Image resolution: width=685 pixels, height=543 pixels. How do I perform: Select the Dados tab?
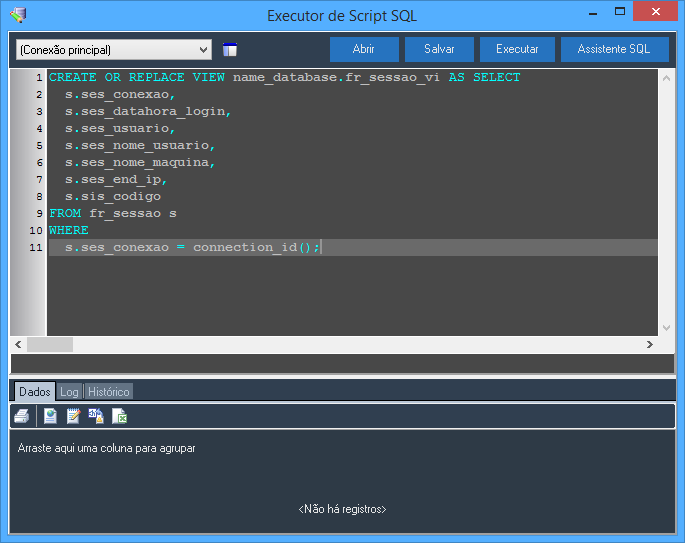34,392
